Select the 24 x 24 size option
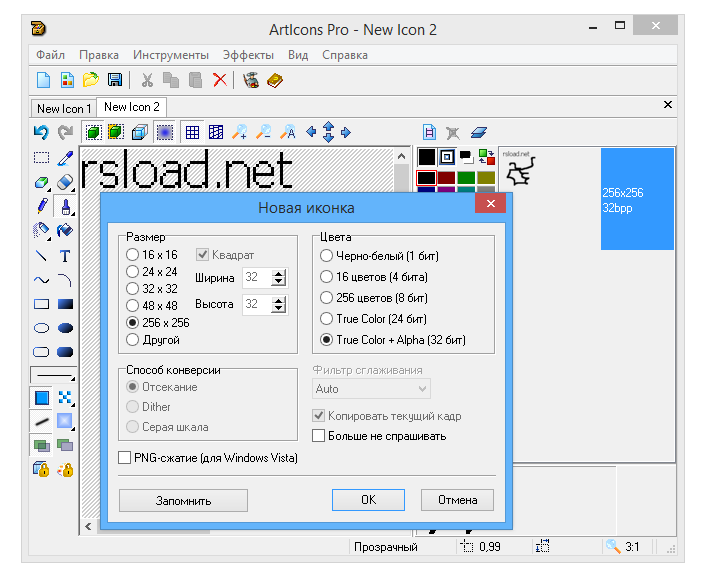 pos(152,272)
